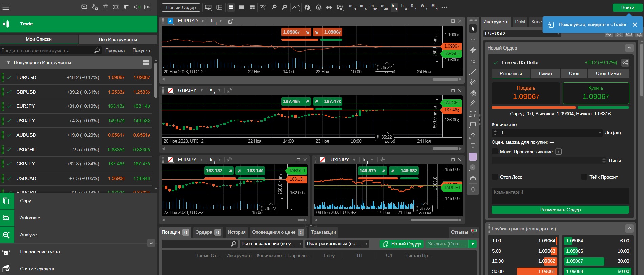Open Неагрегированный view dropdown
644x275 pixels.
pos(337,244)
